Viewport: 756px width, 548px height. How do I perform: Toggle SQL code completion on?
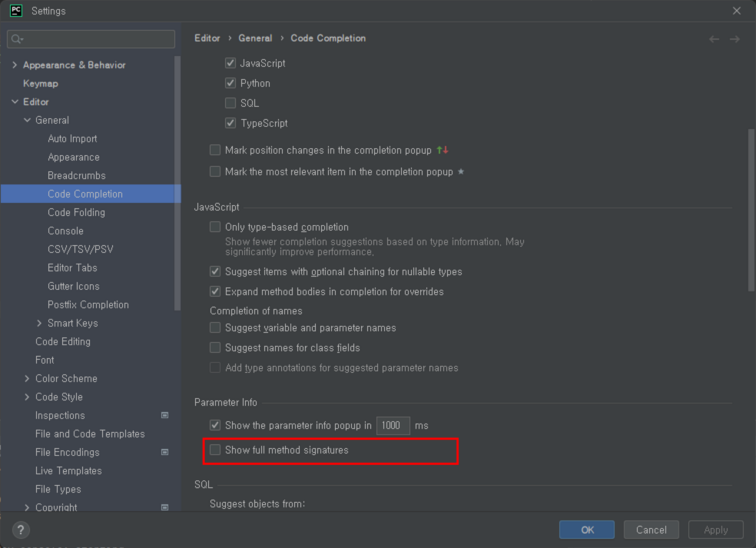point(231,103)
